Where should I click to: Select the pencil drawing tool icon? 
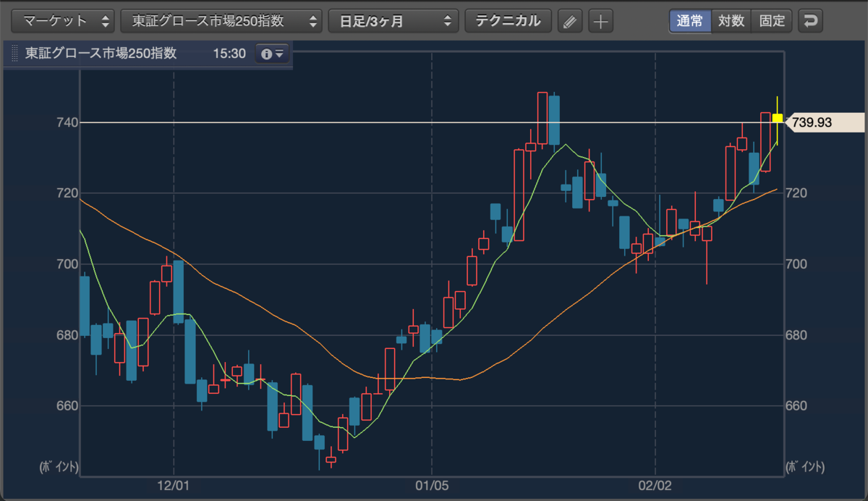pyautogui.click(x=570, y=21)
